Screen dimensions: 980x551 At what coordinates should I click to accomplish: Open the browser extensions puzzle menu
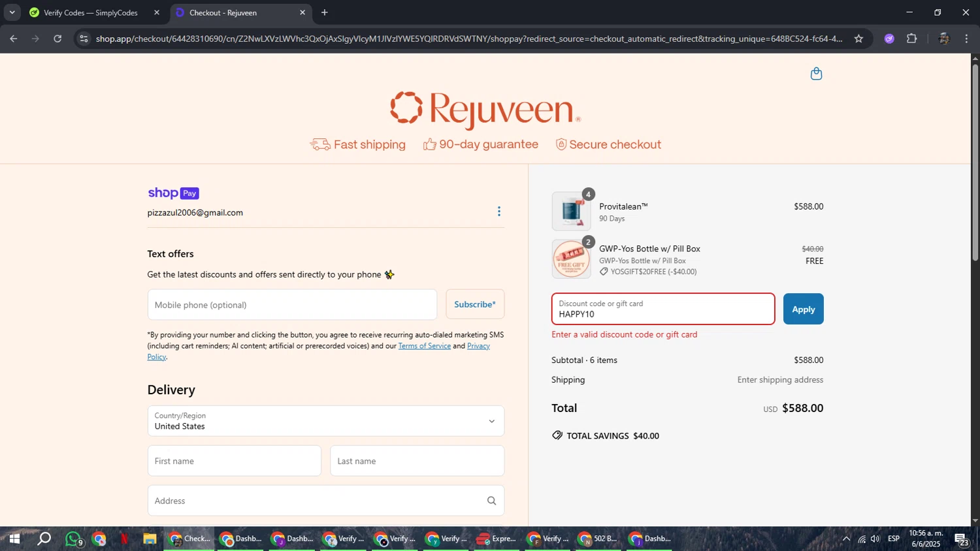click(x=912, y=39)
